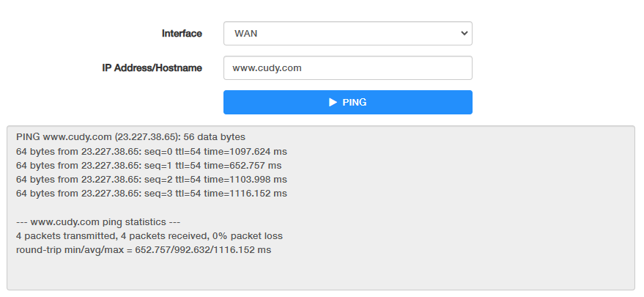This screenshot has width=644, height=297.
Task: Click the play triangle icon on PING button
Action: pyautogui.click(x=333, y=103)
